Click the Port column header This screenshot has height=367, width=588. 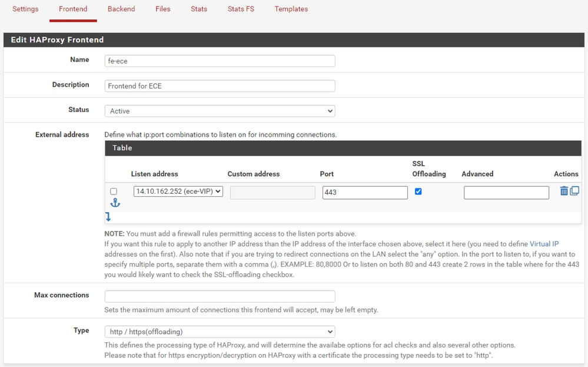[x=327, y=174]
